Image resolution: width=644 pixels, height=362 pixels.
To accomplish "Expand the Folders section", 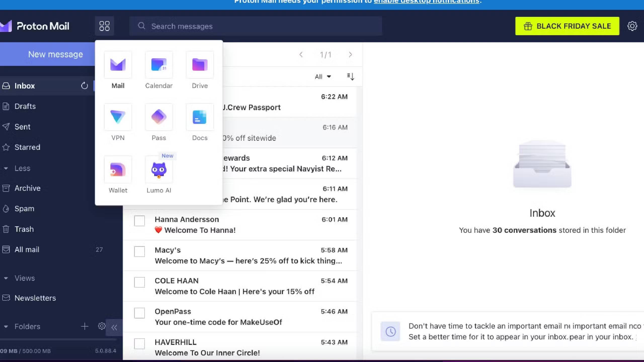I will pos(6,326).
